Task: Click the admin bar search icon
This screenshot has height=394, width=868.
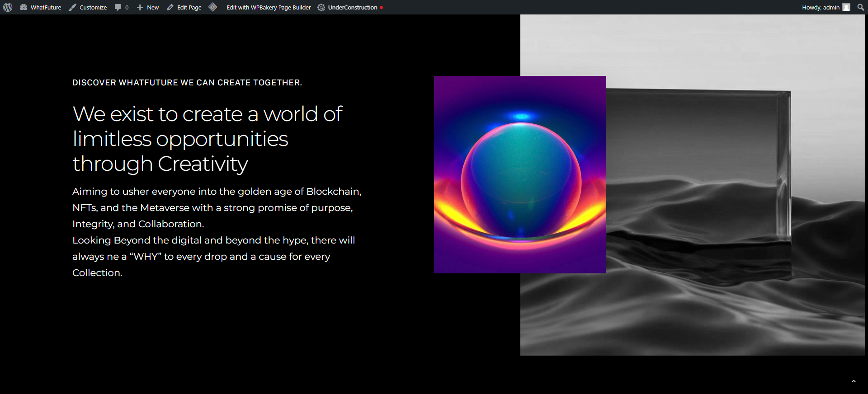Action: (x=860, y=7)
